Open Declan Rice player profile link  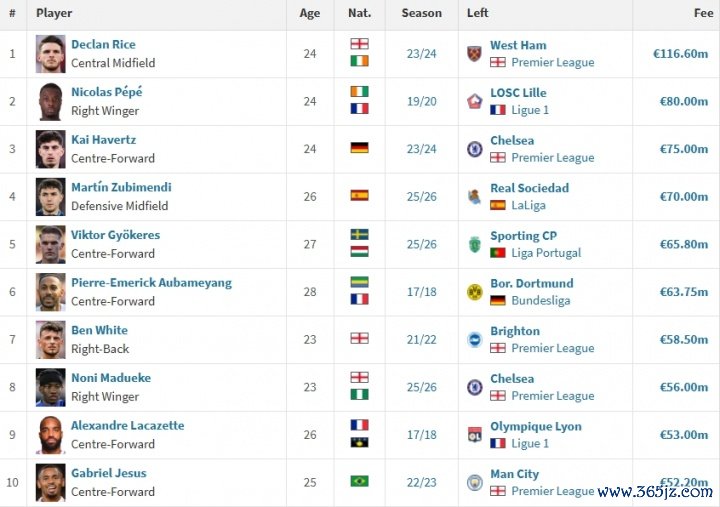click(x=103, y=45)
